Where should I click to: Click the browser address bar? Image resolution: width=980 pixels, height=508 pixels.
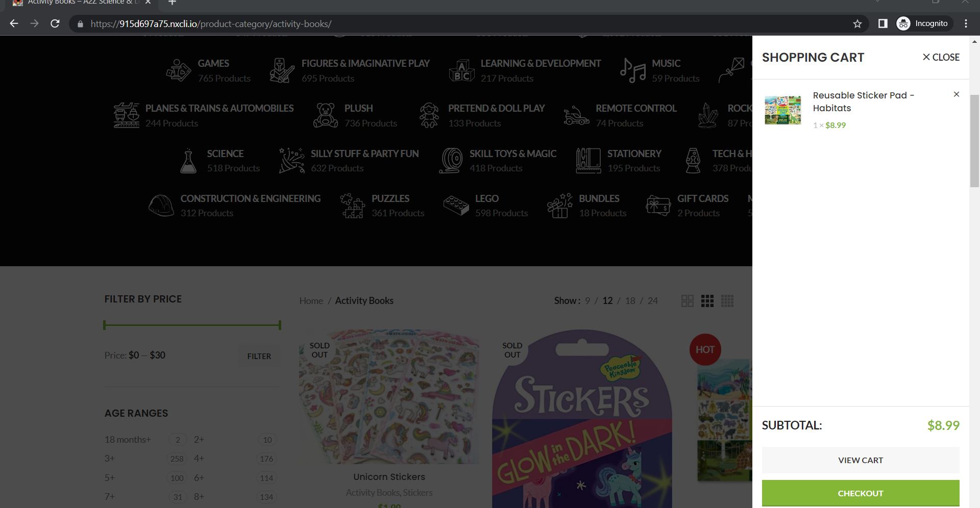[469, 24]
